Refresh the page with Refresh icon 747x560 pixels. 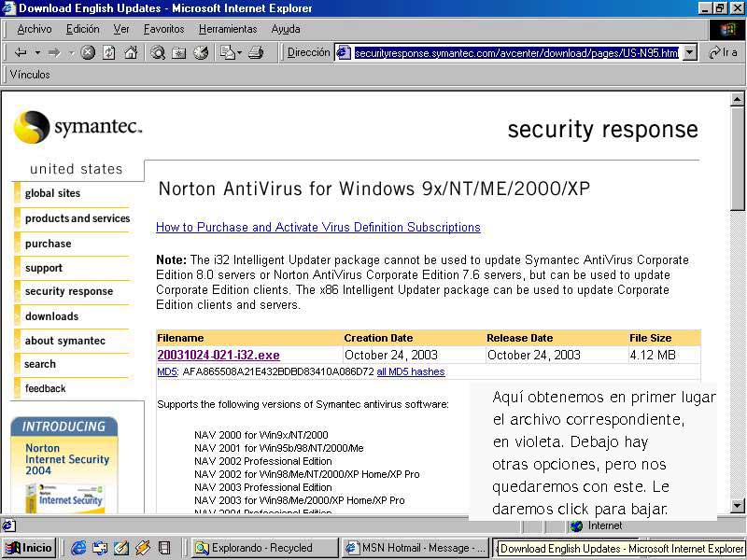click(109, 52)
